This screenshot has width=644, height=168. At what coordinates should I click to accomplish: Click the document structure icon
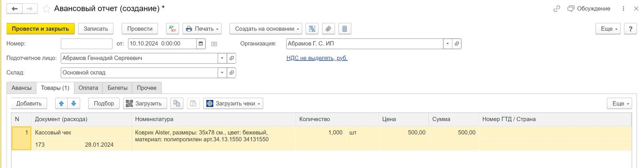[312, 29]
